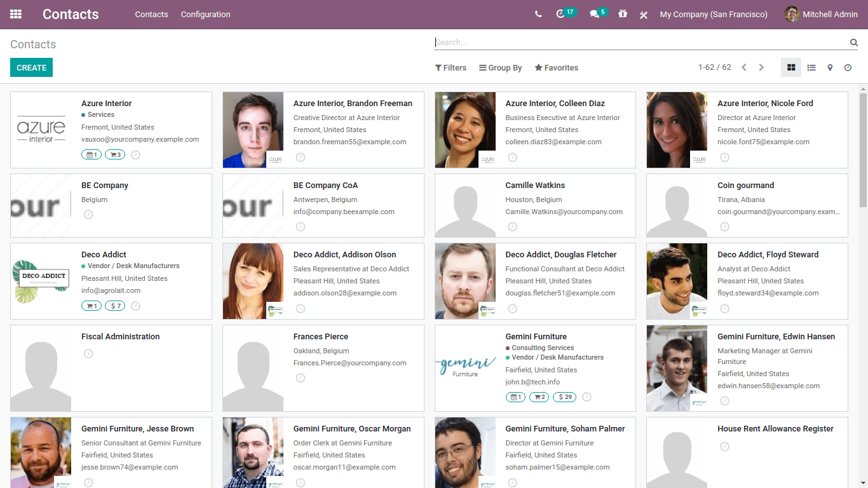
Task: Click Douglas Fletcher profile photo
Action: pyautogui.click(x=465, y=281)
